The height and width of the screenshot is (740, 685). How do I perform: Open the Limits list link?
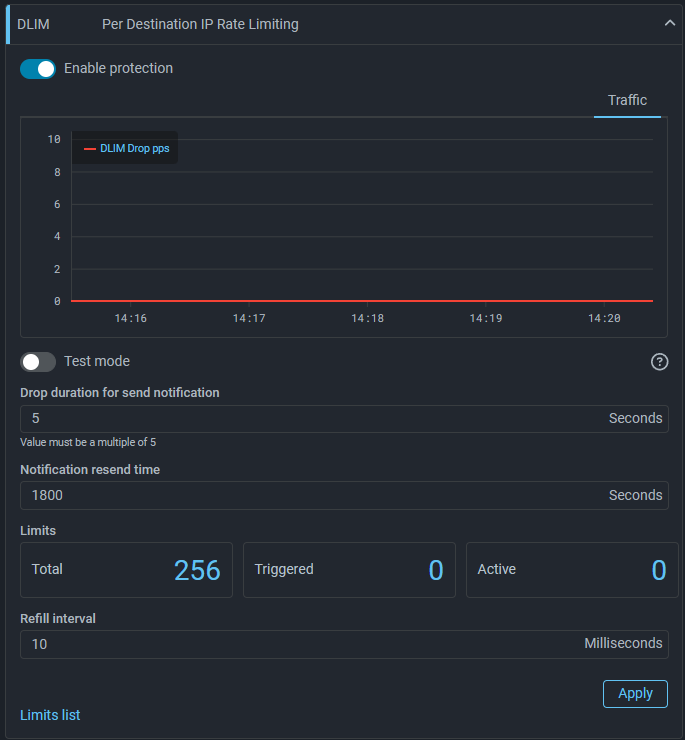click(x=50, y=715)
